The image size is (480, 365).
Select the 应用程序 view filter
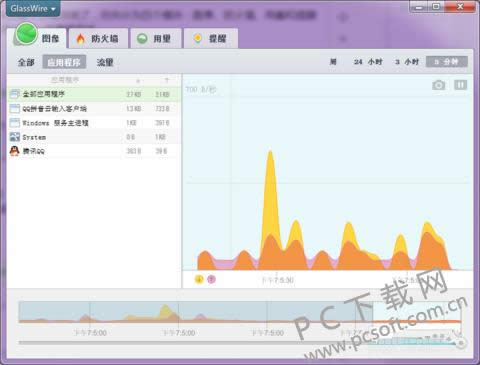click(x=64, y=62)
